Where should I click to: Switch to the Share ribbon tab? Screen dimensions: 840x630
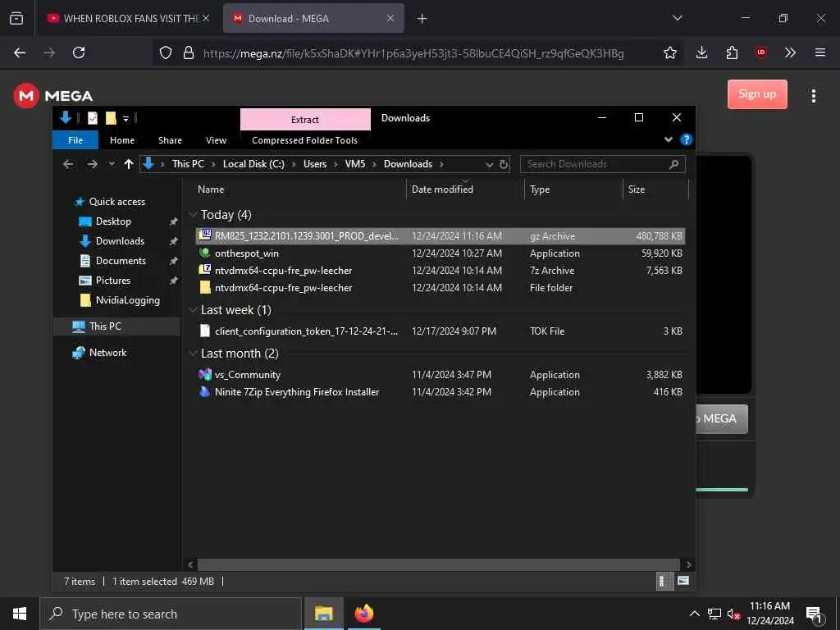(170, 140)
